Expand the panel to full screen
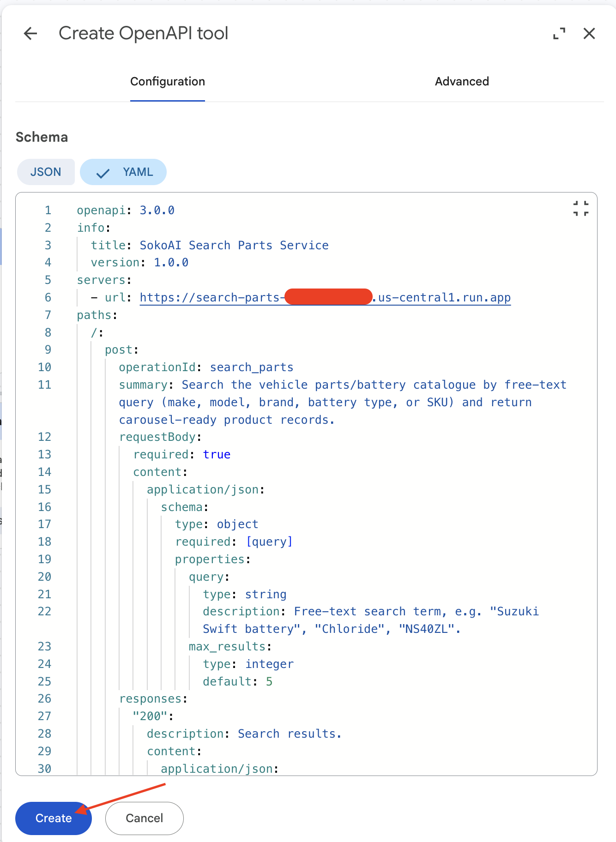This screenshot has width=616, height=842. point(559,33)
